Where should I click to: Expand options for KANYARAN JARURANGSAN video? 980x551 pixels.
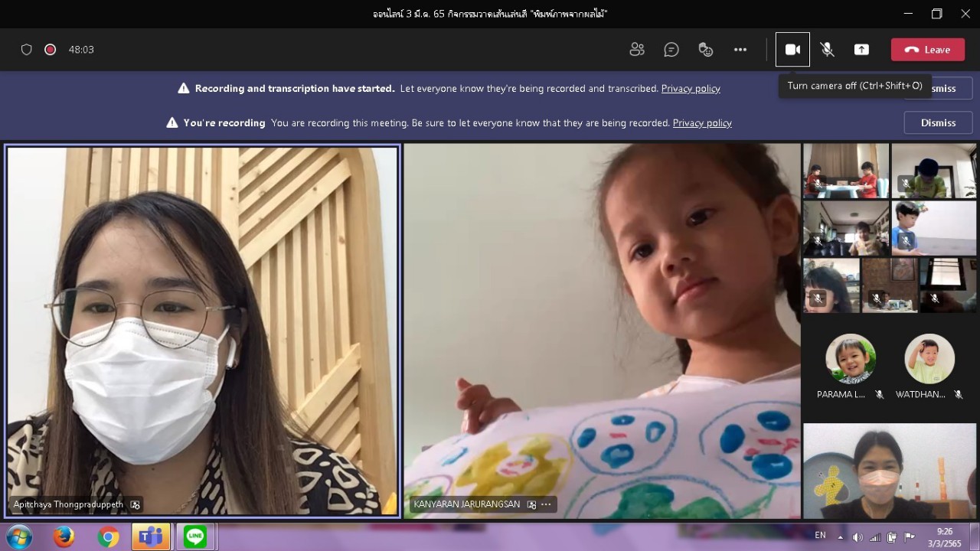point(546,504)
